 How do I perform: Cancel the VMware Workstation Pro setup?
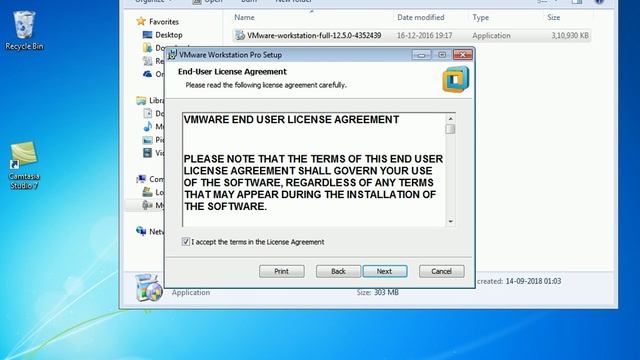tap(442, 271)
